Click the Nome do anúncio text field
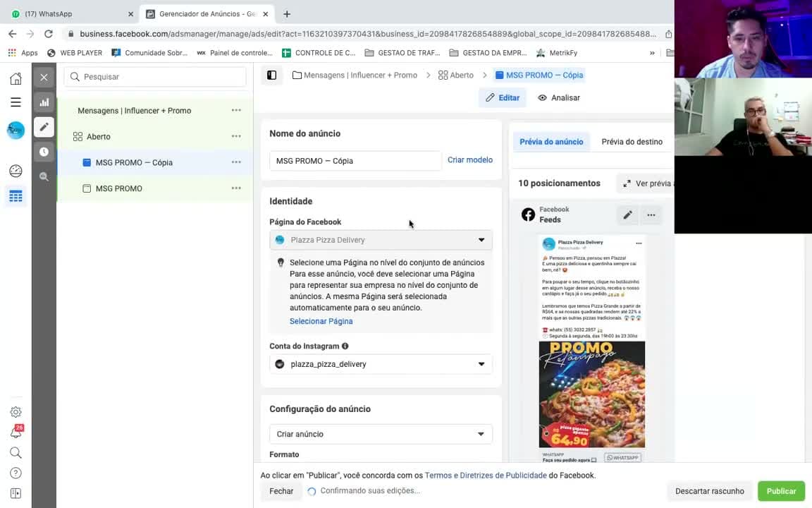This screenshot has width=812, height=508. pos(355,161)
